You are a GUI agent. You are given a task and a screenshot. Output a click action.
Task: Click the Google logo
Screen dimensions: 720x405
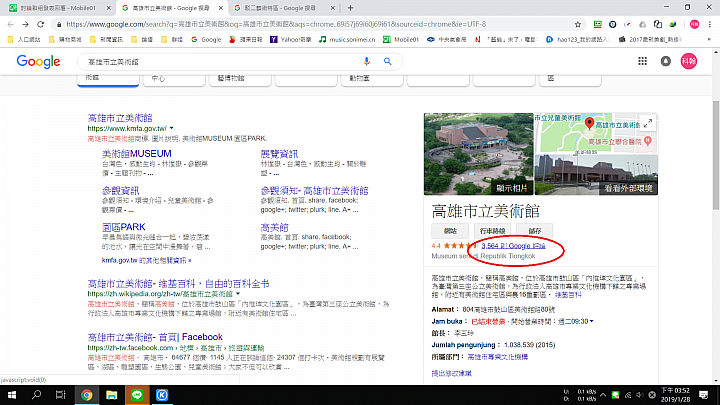(39, 62)
